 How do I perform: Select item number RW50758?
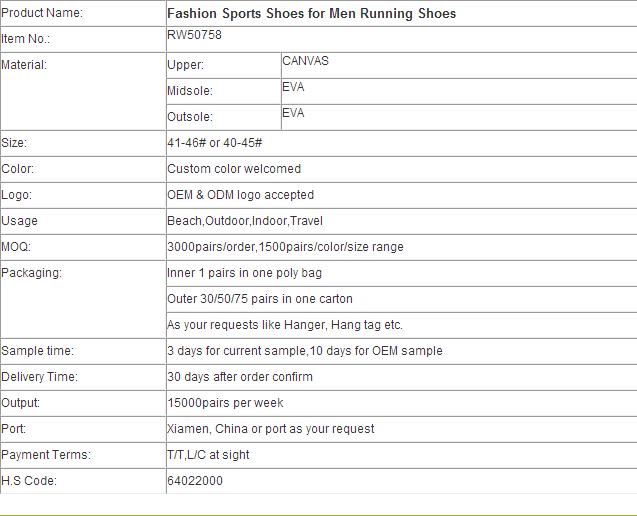(x=195, y=35)
